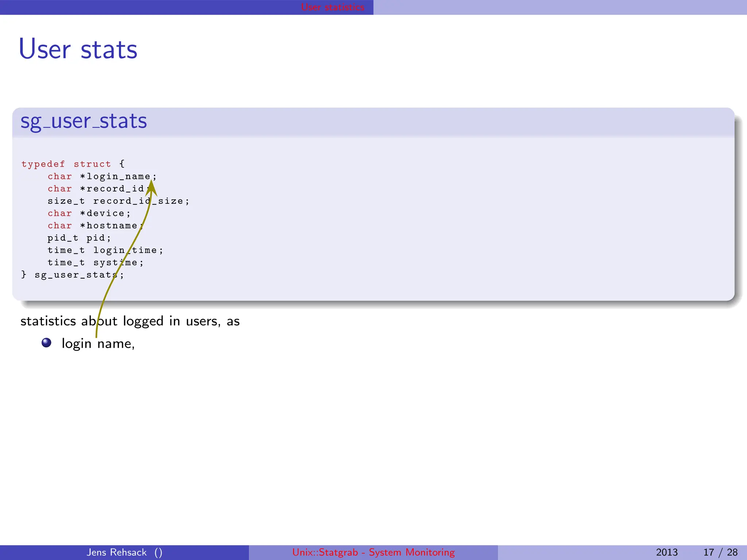Click 'statistics about logged in users, as' text
Viewport: 747px width, 560px height.
click(130, 321)
